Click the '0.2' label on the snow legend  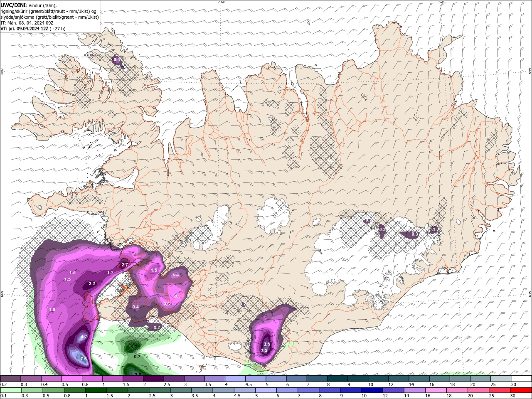[3, 384]
